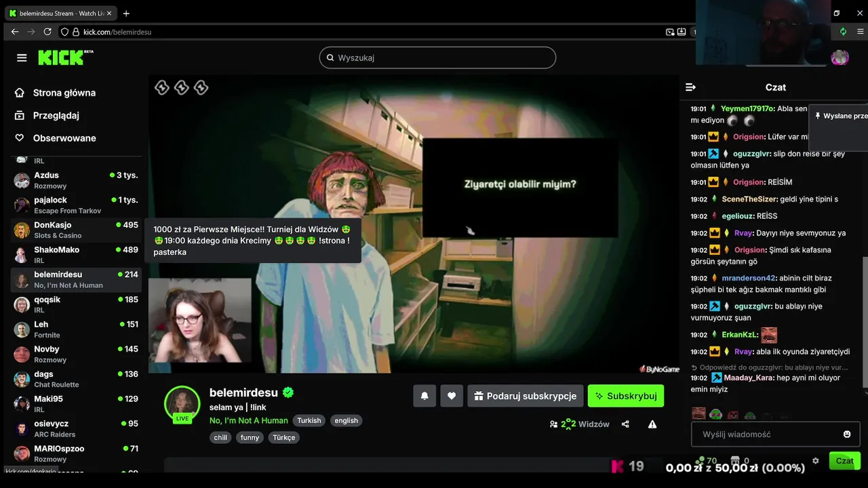
Task: Click chat username Origsion saying Lüfer
Action: pyautogui.click(x=749, y=137)
